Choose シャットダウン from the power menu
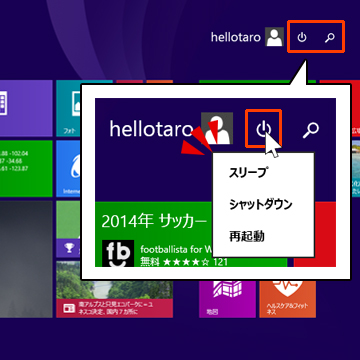Image resolution: width=360 pixels, height=360 pixels. point(260,204)
